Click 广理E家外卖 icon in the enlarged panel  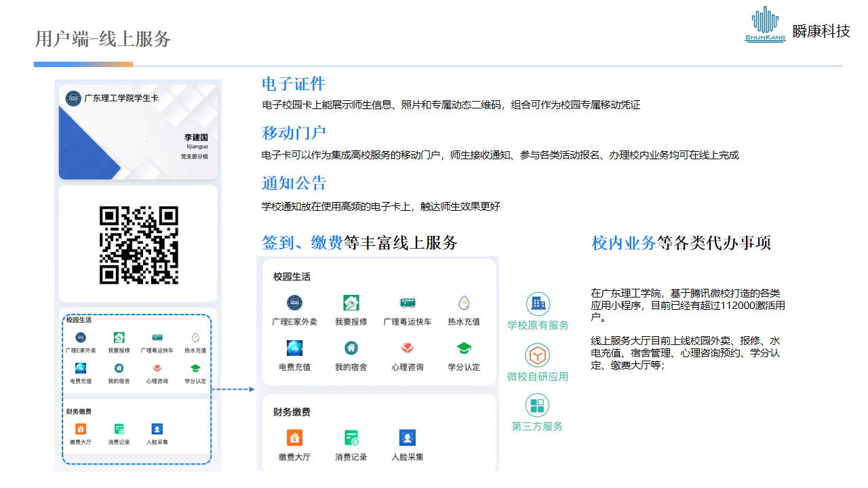pos(294,303)
